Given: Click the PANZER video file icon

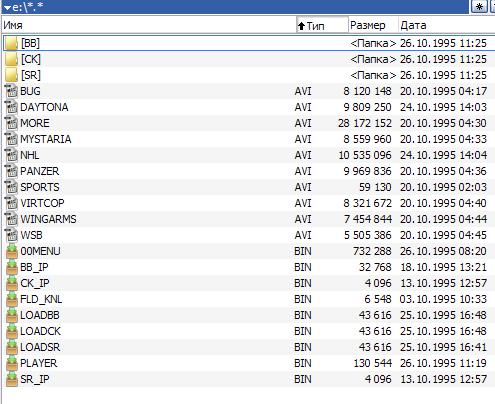Looking at the screenshot, I should tap(11, 171).
